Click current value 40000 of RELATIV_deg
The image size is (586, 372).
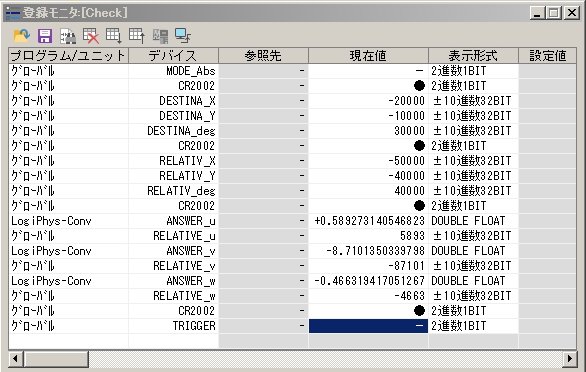pyautogui.click(x=368, y=191)
